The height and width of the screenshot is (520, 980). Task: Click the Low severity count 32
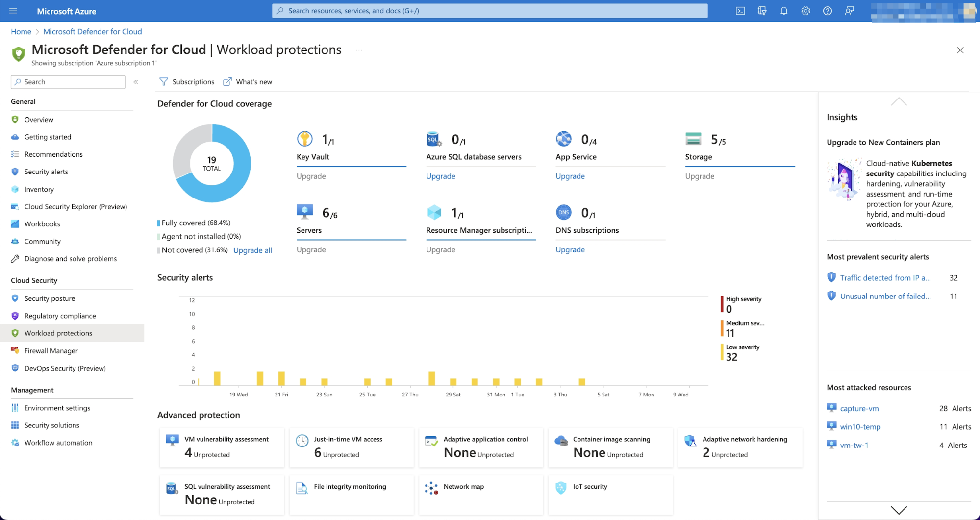pos(731,357)
